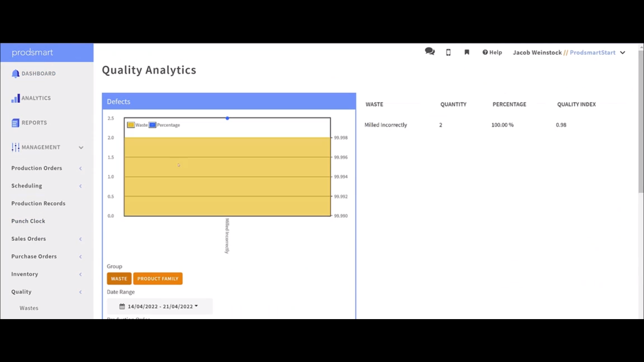Click the blue percentage data point on chart
This screenshot has height=362, width=644.
[227, 118]
